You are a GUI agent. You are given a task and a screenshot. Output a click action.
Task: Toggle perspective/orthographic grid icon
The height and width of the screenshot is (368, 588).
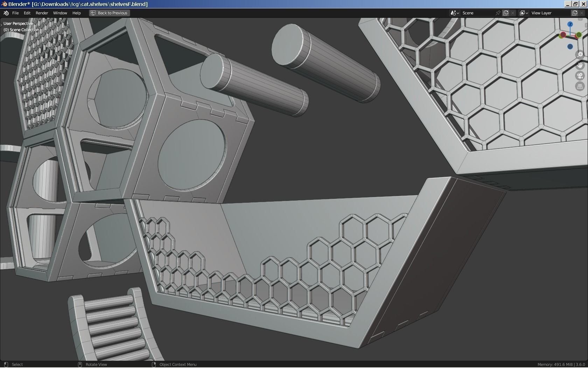coord(580,86)
